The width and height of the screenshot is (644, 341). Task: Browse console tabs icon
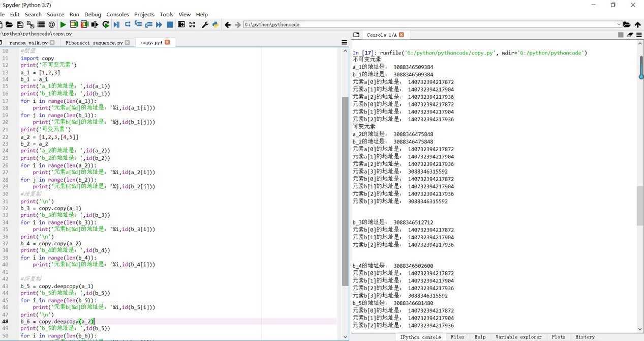point(356,35)
